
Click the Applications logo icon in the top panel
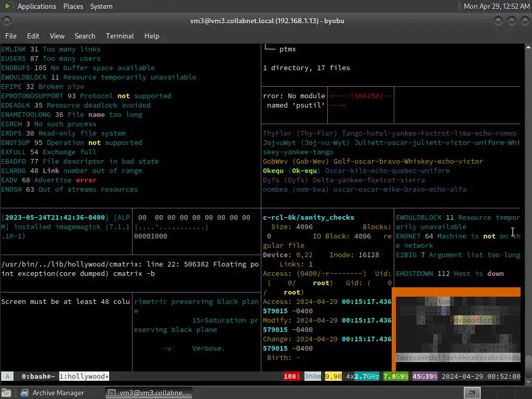click(9, 6)
